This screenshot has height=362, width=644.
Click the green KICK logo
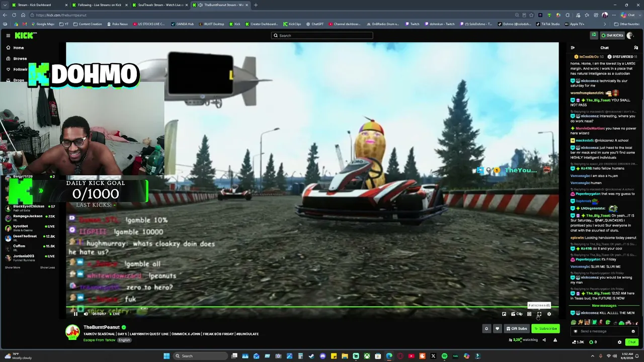point(25,36)
